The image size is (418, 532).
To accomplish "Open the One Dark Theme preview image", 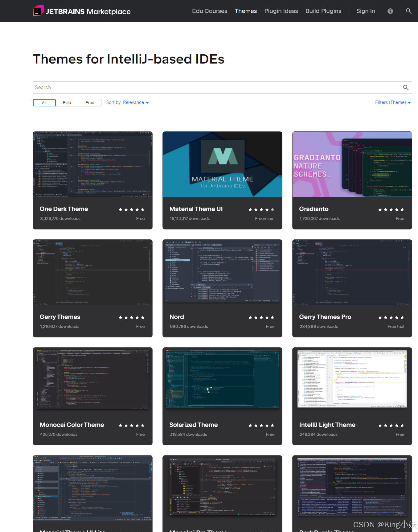I will pos(92,164).
